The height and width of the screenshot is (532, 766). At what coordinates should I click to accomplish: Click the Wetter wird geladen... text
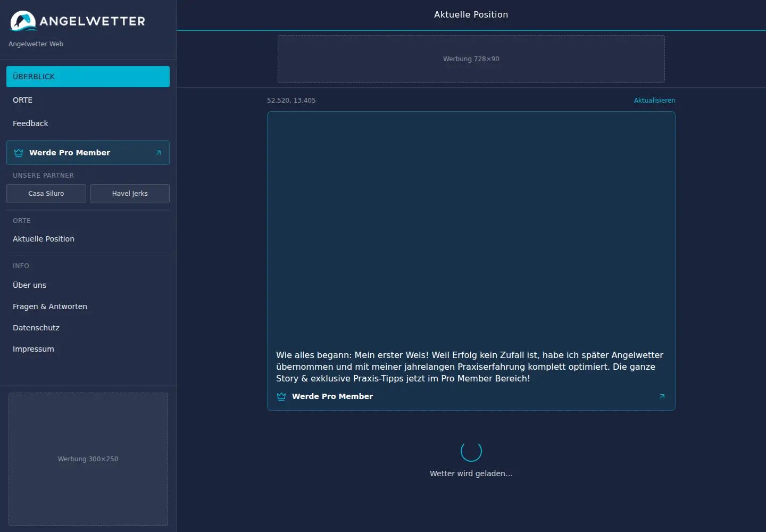[x=471, y=473]
